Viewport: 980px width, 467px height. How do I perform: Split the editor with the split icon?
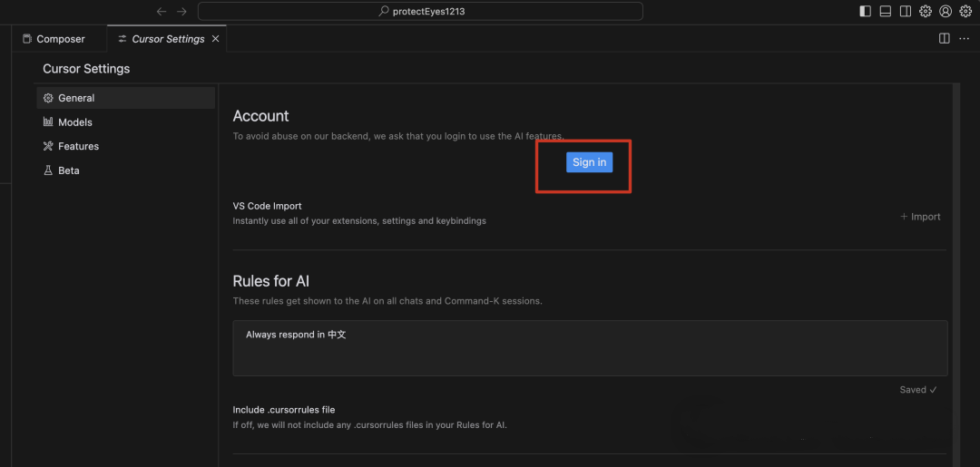pos(945,39)
